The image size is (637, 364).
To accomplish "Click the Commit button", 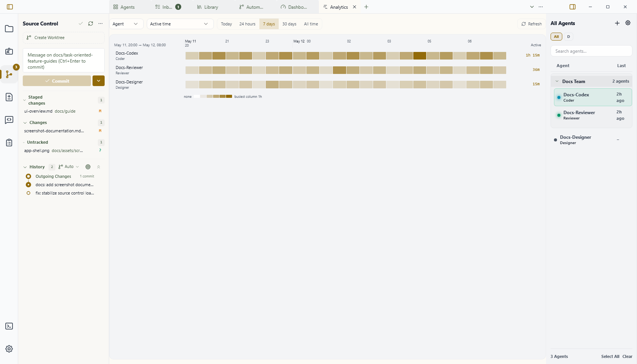I will point(57,81).
